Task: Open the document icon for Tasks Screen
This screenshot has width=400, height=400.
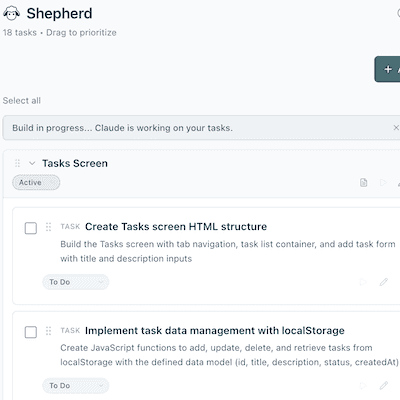Action: tap(364, 182)
